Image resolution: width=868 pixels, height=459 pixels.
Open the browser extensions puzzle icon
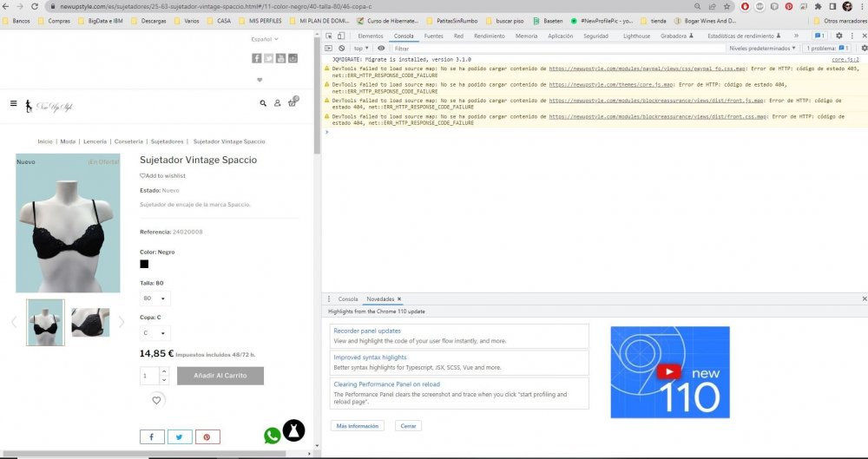coord(818,7)
